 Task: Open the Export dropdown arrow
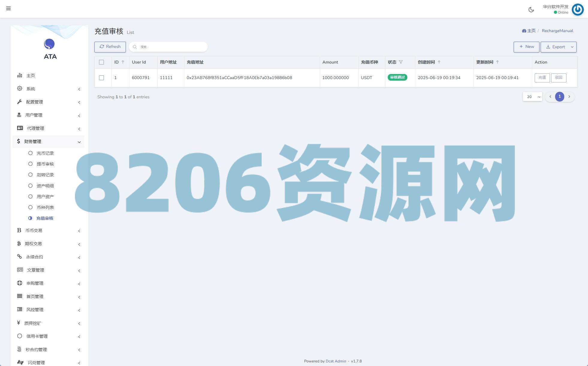pos(572,47)
